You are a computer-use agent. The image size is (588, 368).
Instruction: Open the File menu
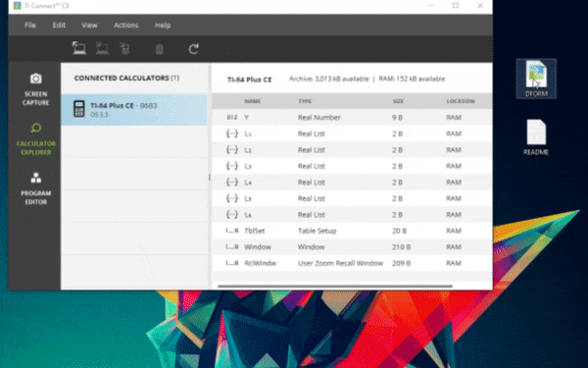click(x=30, y=26)
